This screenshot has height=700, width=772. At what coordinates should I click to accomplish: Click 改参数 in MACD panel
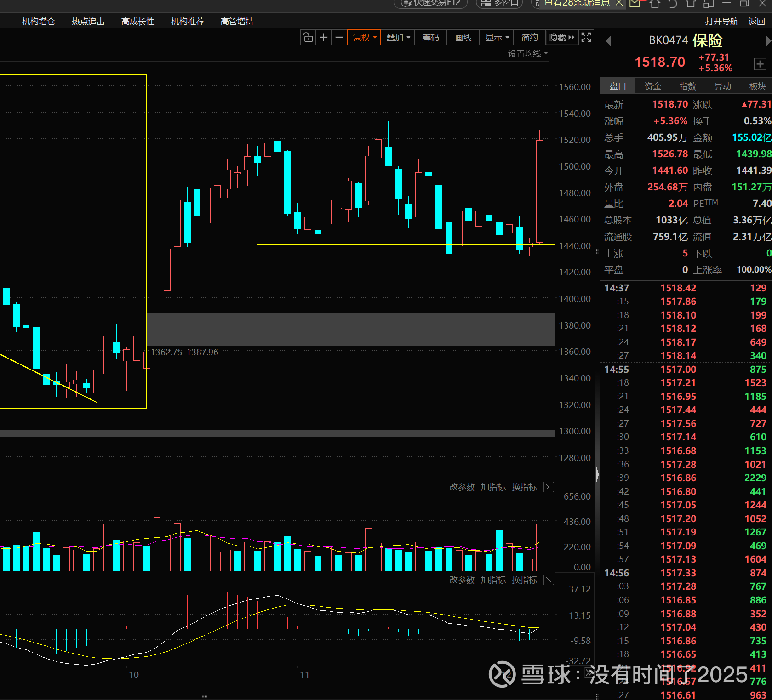coord(462,580)
